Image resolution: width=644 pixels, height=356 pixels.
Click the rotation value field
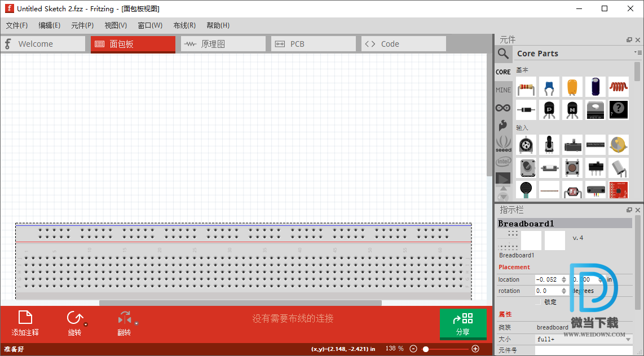tap(548, 291)
